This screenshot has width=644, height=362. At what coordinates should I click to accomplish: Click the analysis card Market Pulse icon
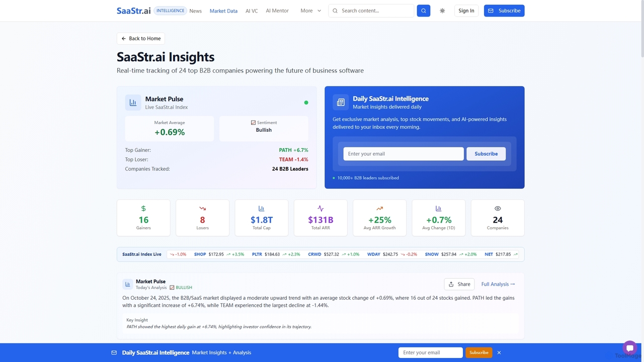point(128,285)
